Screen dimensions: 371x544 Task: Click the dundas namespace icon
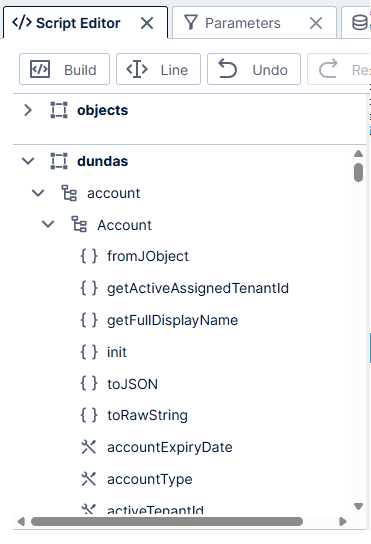(59, 161)
